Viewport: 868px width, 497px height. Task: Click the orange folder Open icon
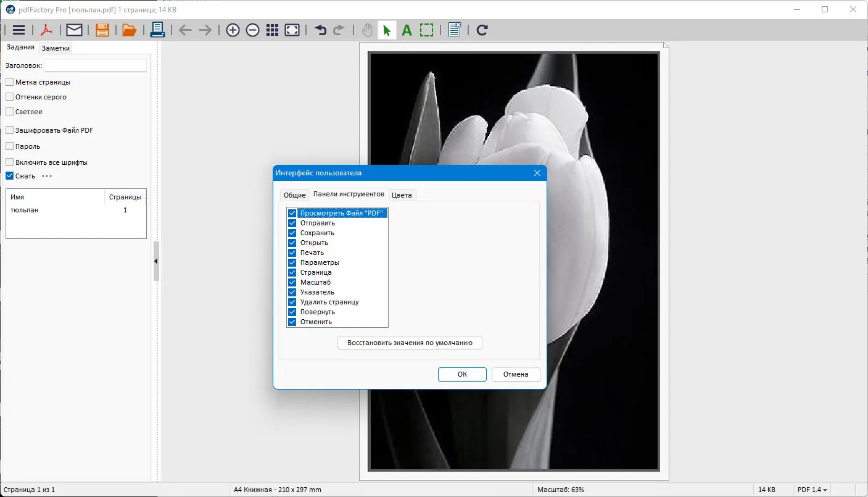[129, 30]
